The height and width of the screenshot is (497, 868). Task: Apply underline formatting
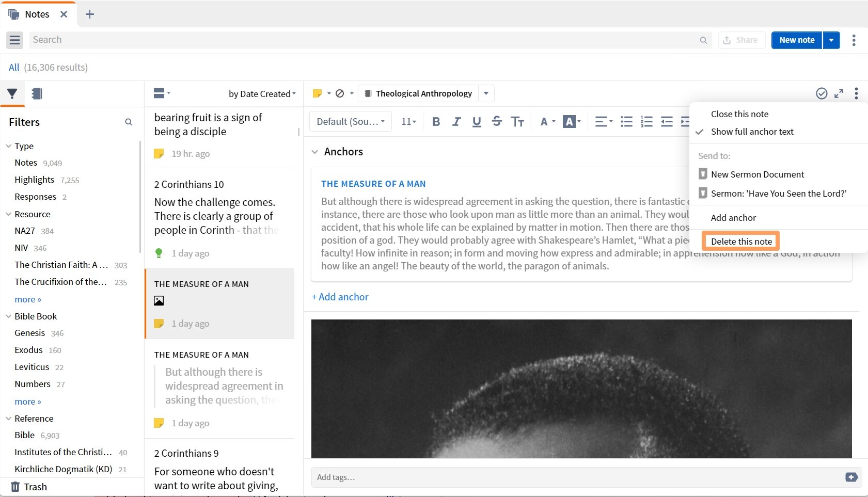click(x=477, y=122)
